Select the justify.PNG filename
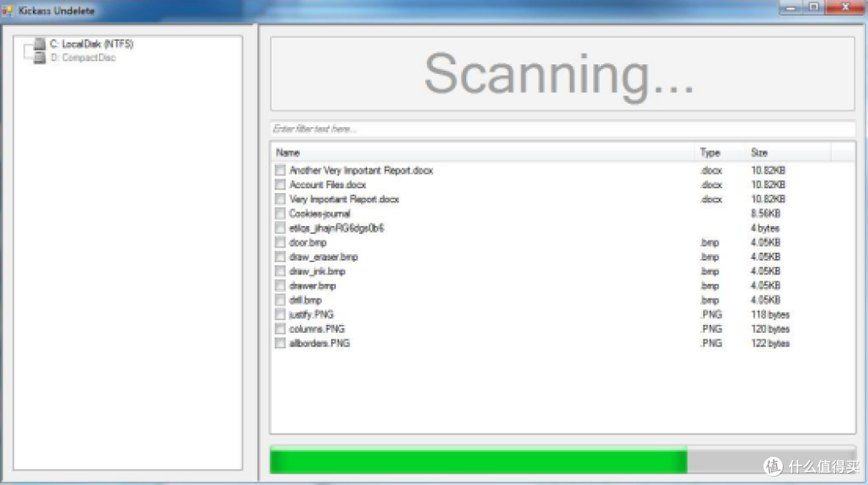 click(x=311, y=314)
